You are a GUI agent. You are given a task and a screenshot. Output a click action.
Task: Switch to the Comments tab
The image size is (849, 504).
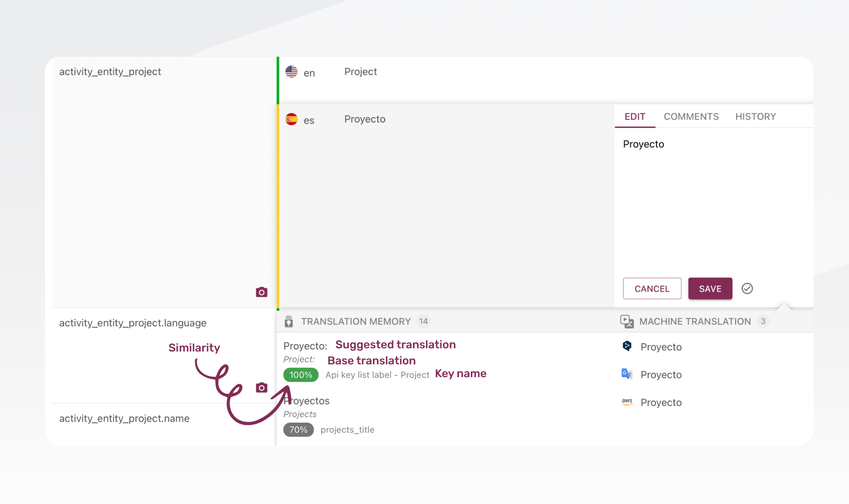coord(691,117)
